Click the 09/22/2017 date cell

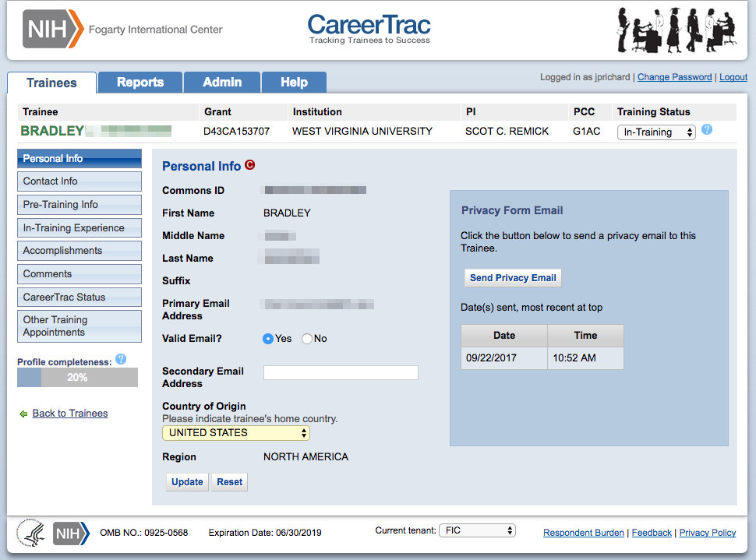(x=504, y=358)
